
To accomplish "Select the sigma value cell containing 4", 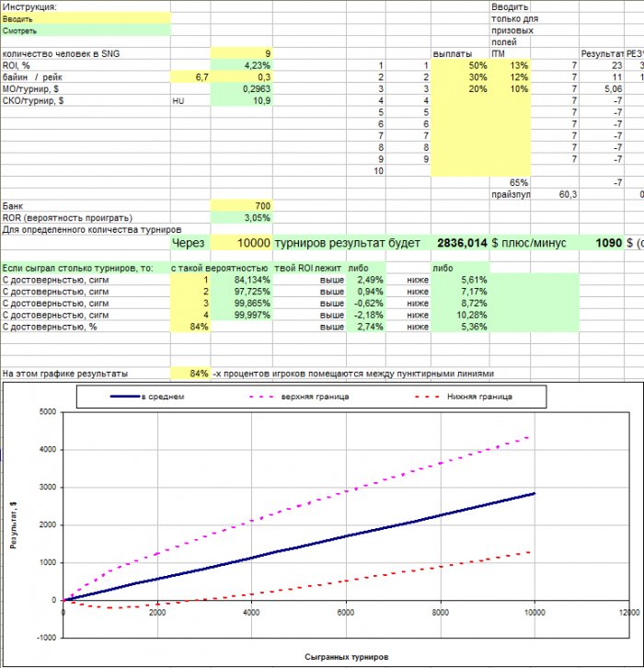I will [190, 316].
